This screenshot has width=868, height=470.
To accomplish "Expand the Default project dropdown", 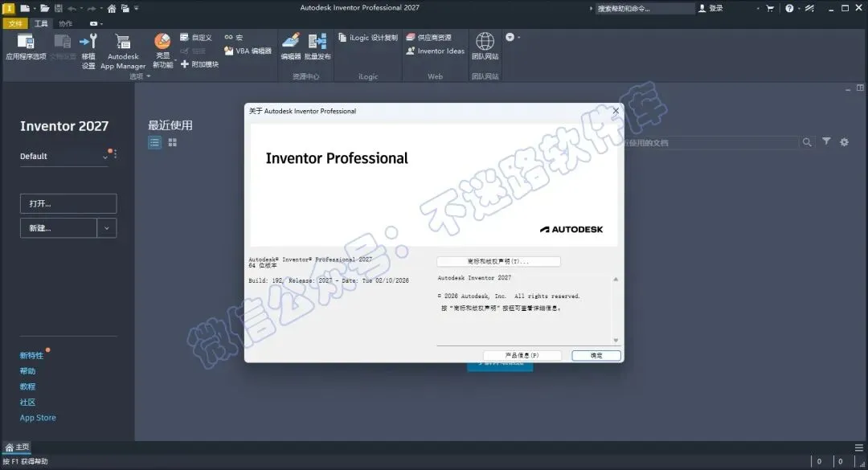I will coord(105,157).
